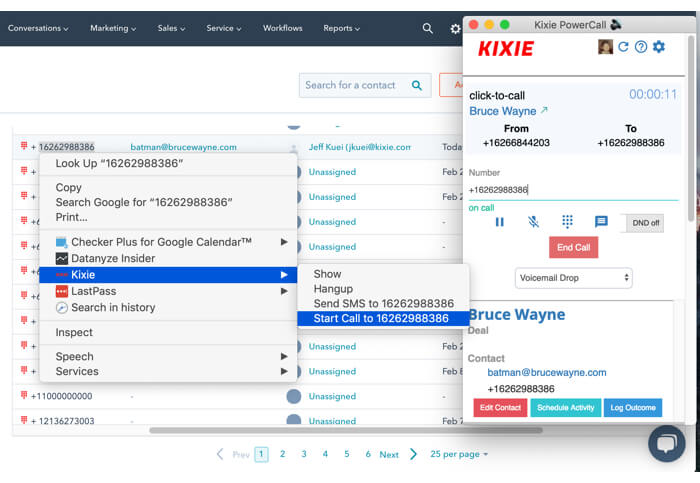The width and height of the screenshot is (700, 483).
Task: Select Hangup in Kixie submenu
Action: click(x=383, y=289)
